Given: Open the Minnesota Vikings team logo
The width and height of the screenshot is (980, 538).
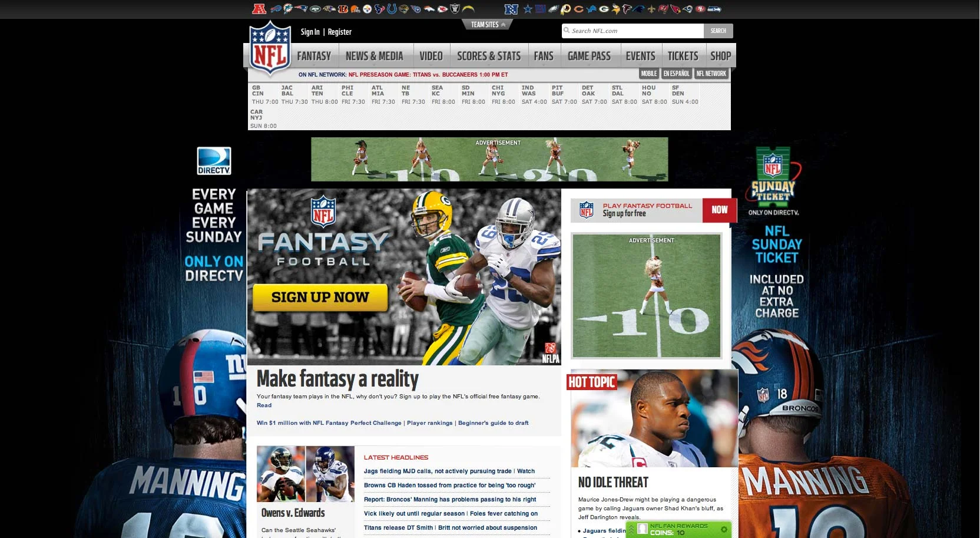Looking at the screenshot, I should (x=615, y=9).
